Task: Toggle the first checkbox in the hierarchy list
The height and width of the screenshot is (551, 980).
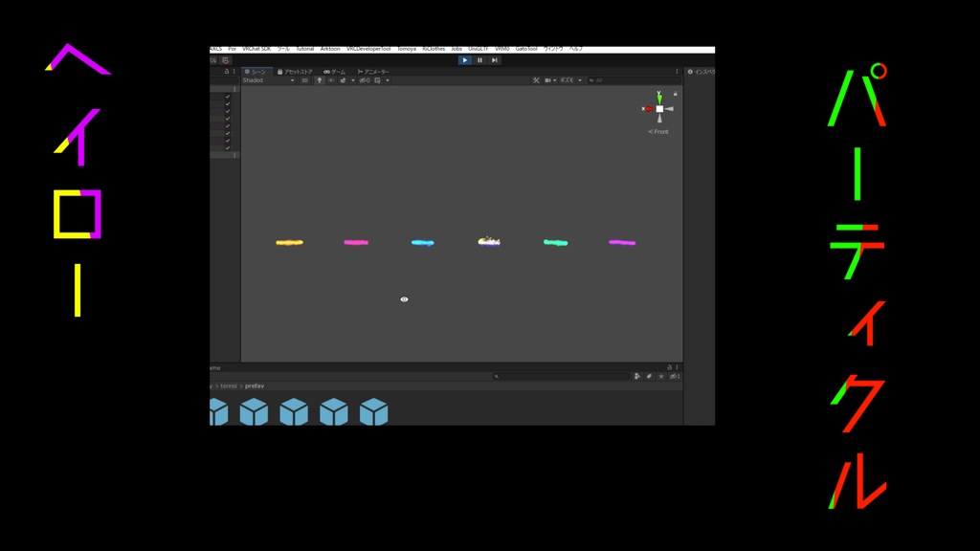Action: [228, 97]
